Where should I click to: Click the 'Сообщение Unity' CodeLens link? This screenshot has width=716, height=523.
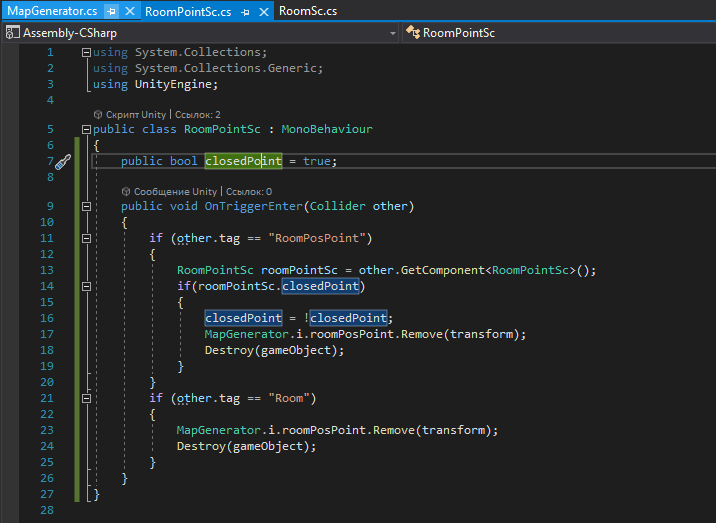(175, 192)
